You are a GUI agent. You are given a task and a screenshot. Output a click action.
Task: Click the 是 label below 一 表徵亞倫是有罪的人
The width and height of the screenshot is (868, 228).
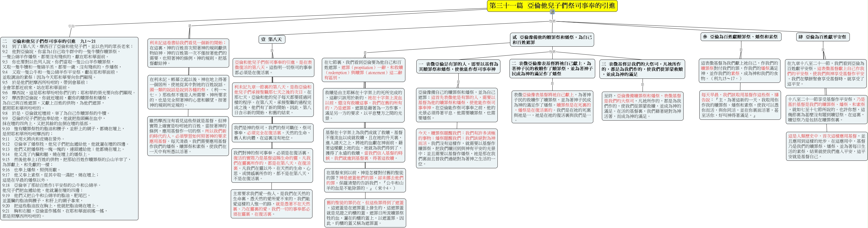click(x=458, y=82)
